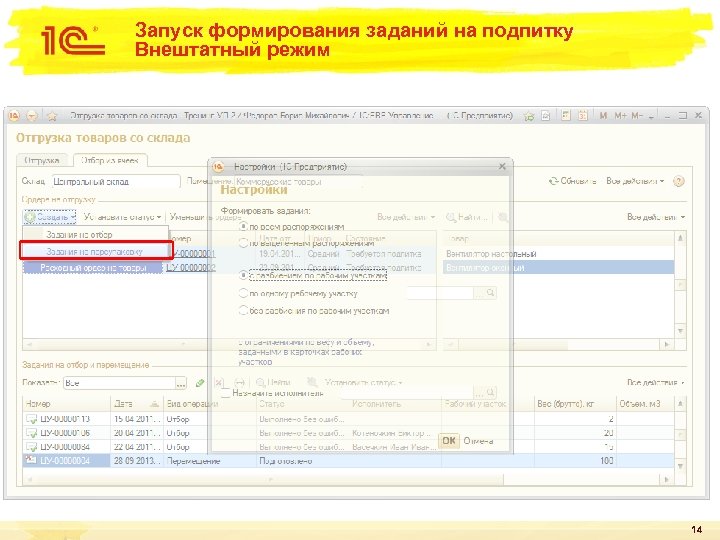
Task: Click the interval icon left of lower Найти
Action: [239, 382]
